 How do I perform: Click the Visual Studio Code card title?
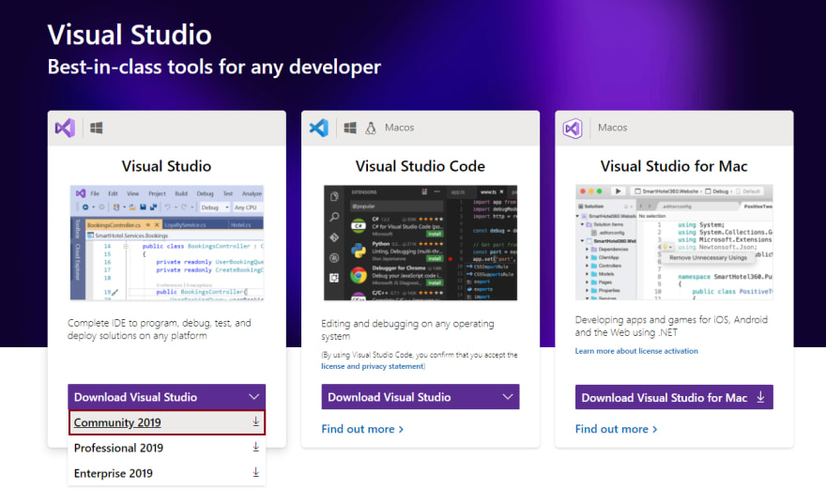421,166
